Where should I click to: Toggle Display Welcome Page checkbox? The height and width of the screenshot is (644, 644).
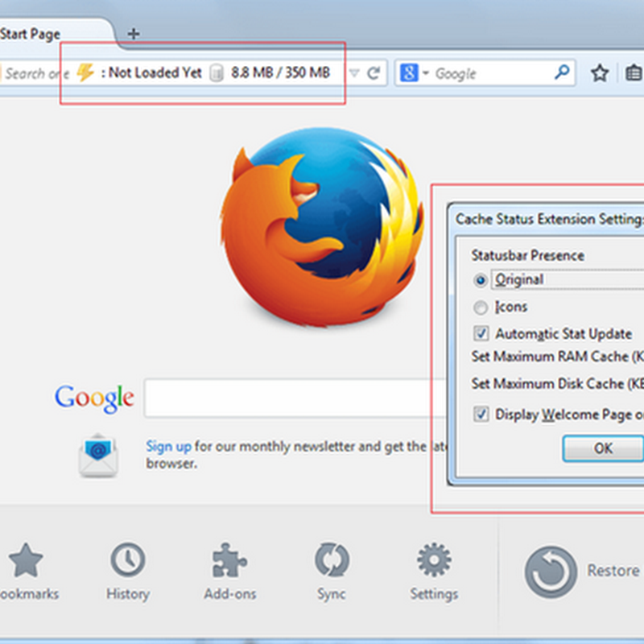pyautogui.click(x=481, y=414)
